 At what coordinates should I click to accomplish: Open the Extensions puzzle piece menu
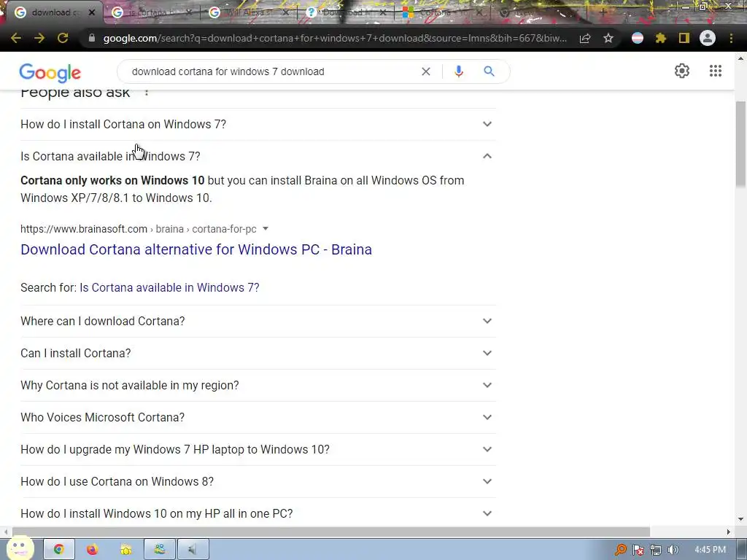tap(661, 38)
